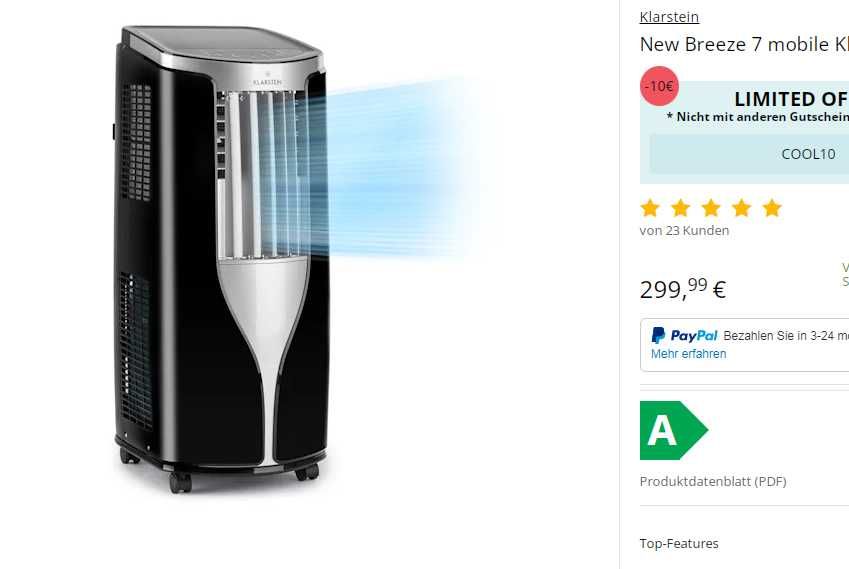Click the COOL10 coupon code box
849x569 pixels.
pos(749,154)
